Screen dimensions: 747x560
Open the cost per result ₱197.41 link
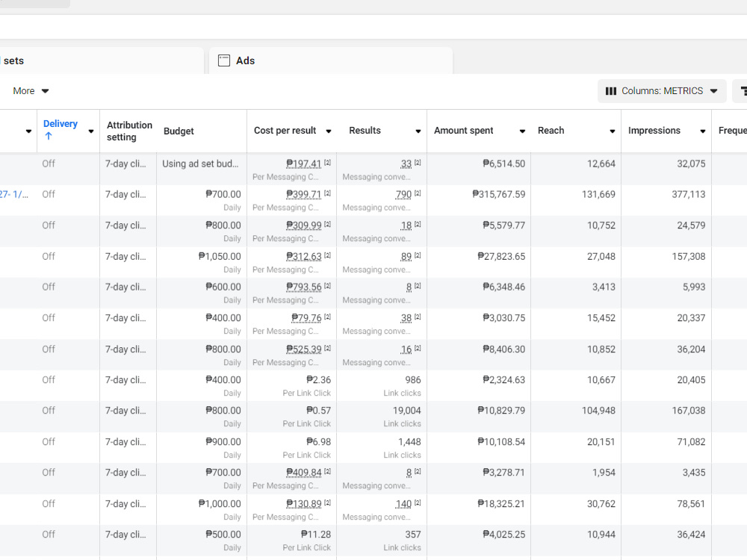303,164
